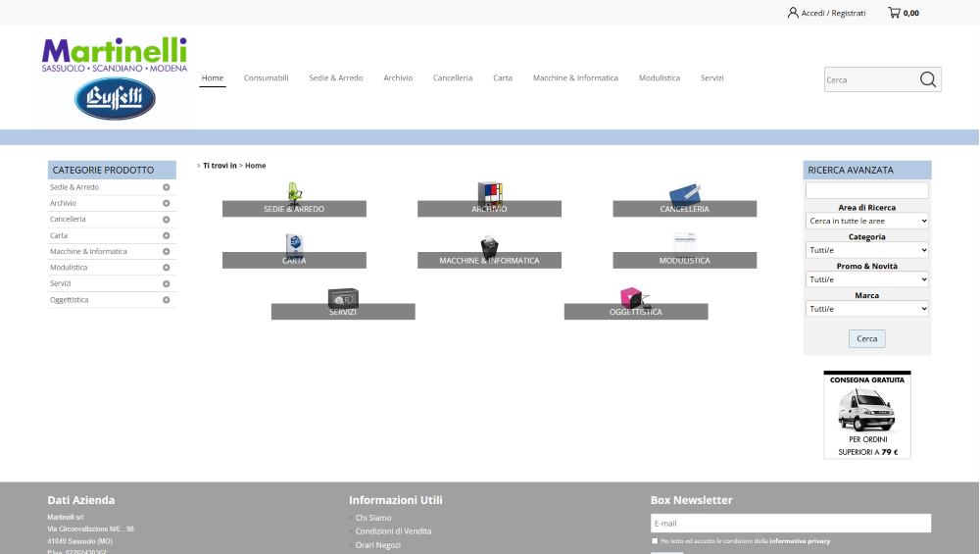980x554 pixels.
Task: Tick the informativa privacy consent checkbox
Action: 655,540
